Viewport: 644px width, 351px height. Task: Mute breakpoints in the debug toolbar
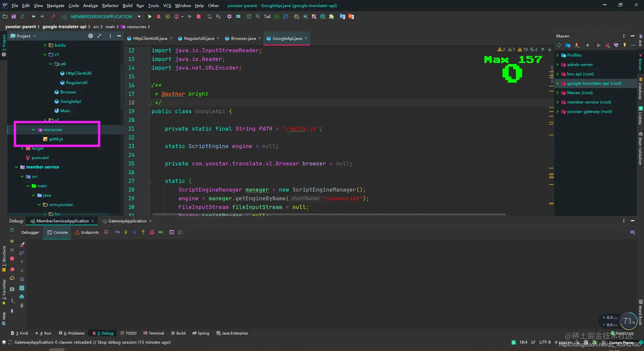pos(12,278)
